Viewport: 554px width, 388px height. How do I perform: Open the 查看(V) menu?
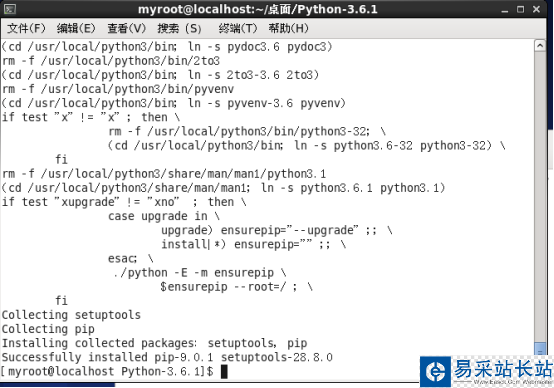pos(127,28)
